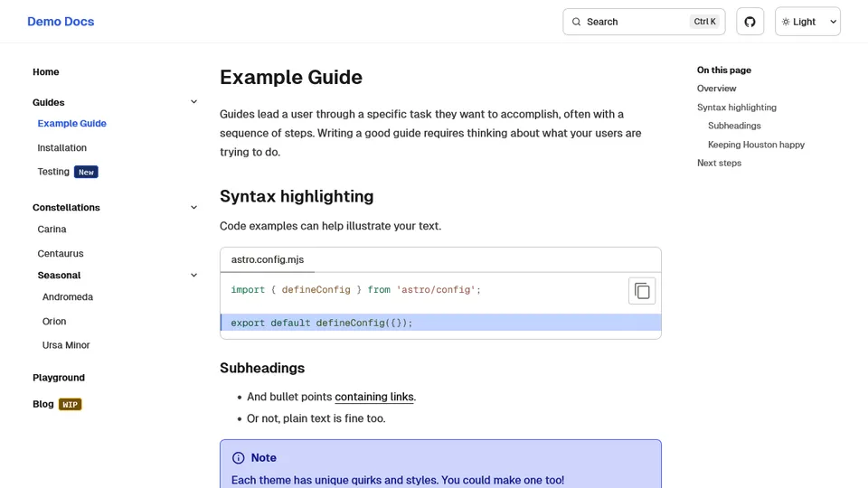Click the search magnifier icon
Image resolution: width=868 pixels, height=488 pixels.
(x=577, y=22)
